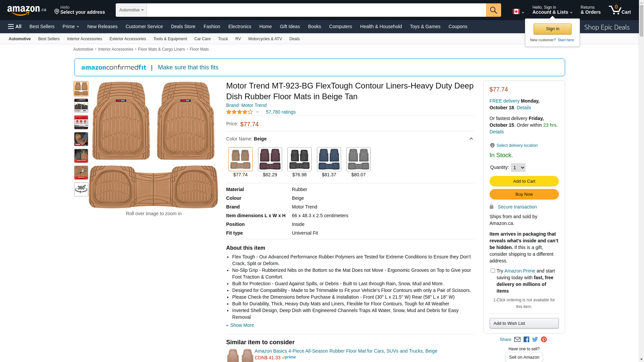The image size is (644, 362).
Task: Click the search magnifier button
Action: [x=493, y=10]
